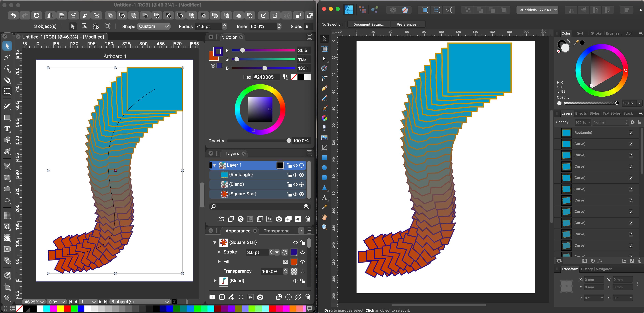Select the Pen tool in Affinity toolbar
The image size is (644, 313).
click(324, 88)
